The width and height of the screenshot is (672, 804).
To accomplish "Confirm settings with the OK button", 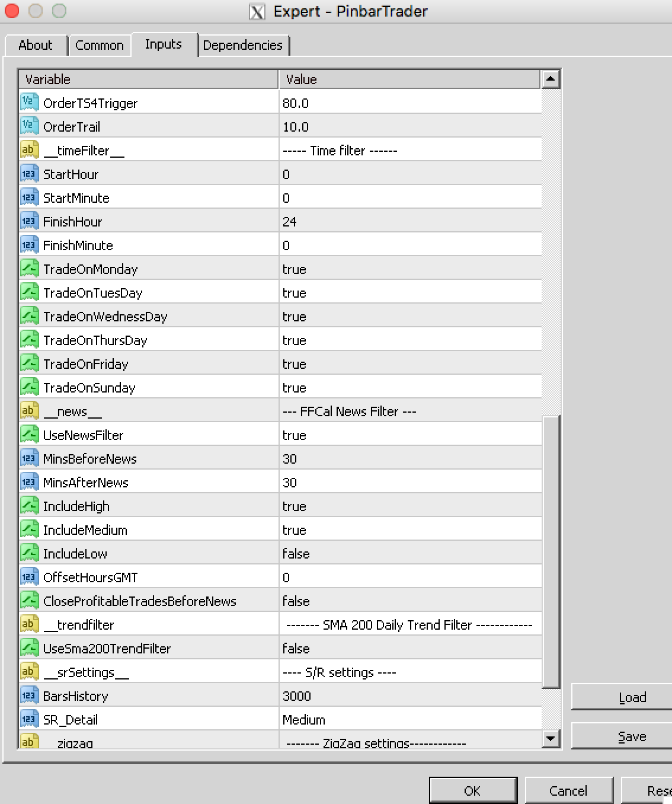I will 472,791.
